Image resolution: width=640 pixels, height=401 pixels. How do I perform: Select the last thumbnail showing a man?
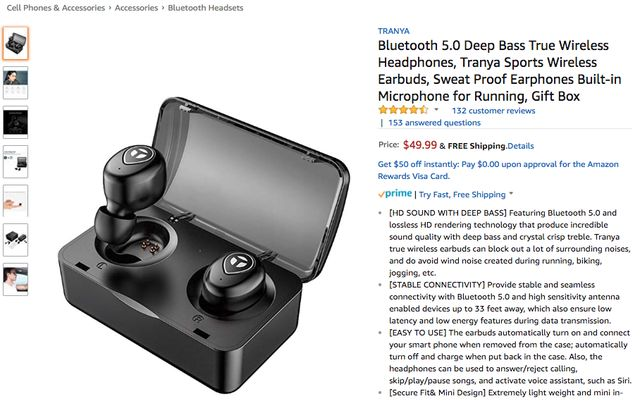(x=16, y=279)
